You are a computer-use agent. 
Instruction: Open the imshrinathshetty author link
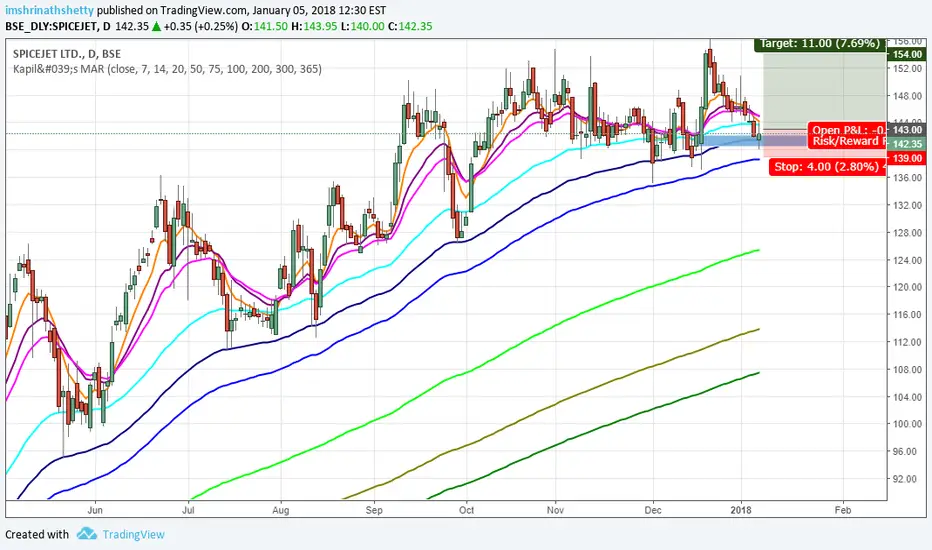click(x=49, y=10)
